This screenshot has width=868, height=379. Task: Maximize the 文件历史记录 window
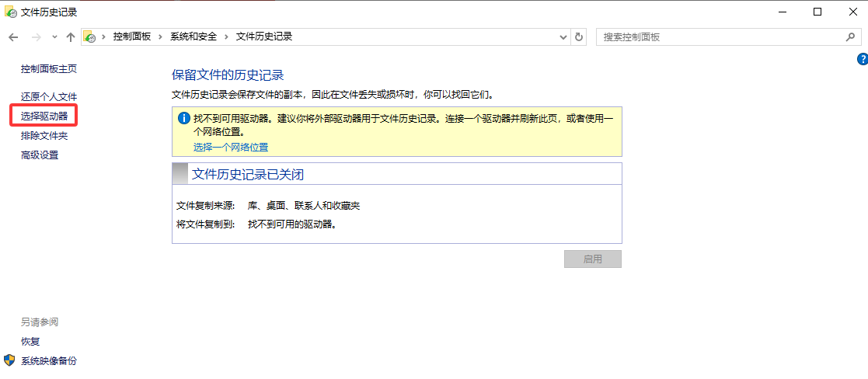[817, 12]
